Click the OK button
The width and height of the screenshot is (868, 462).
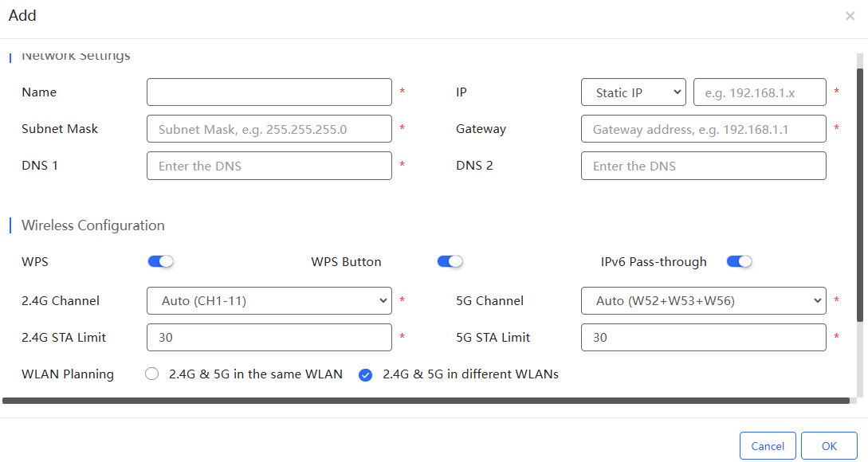829,446
